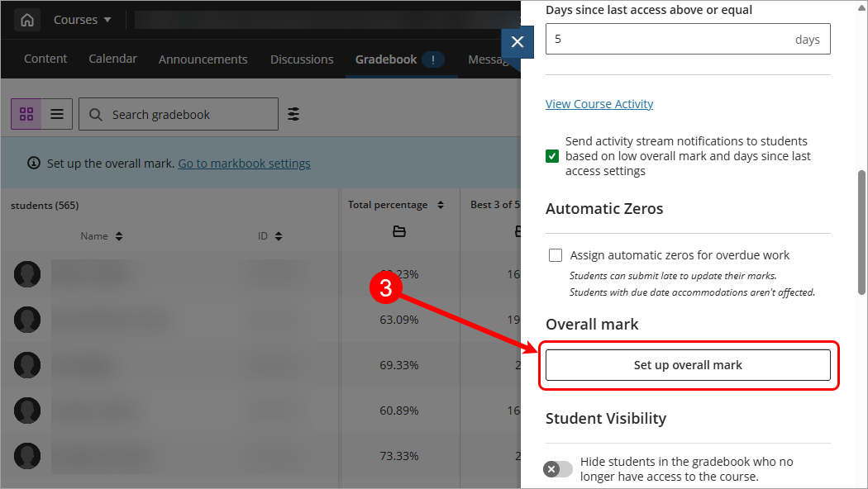Click the 63.09% total percentage cell
The image size is (868, 489).
399,320
